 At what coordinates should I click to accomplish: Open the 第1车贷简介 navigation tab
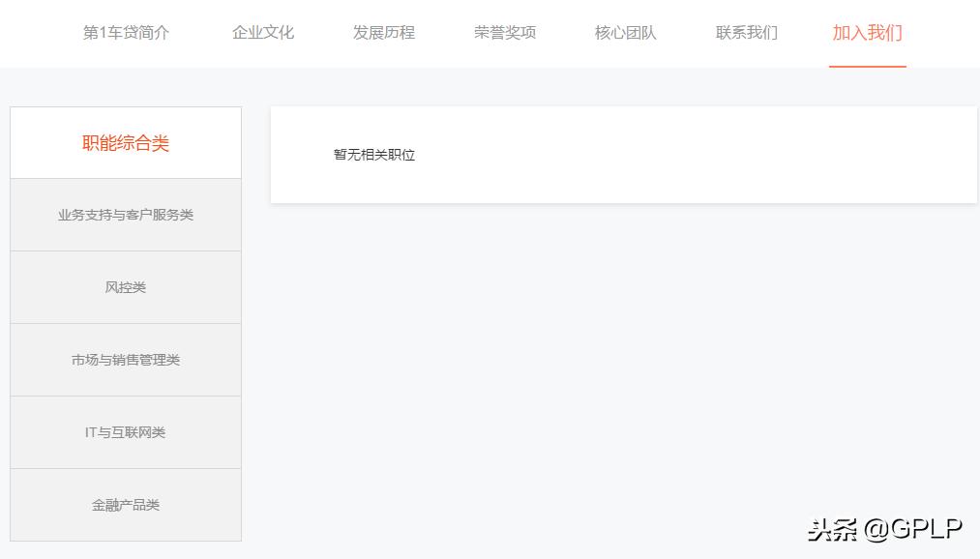pyautogui.click(x=127, y=32)
